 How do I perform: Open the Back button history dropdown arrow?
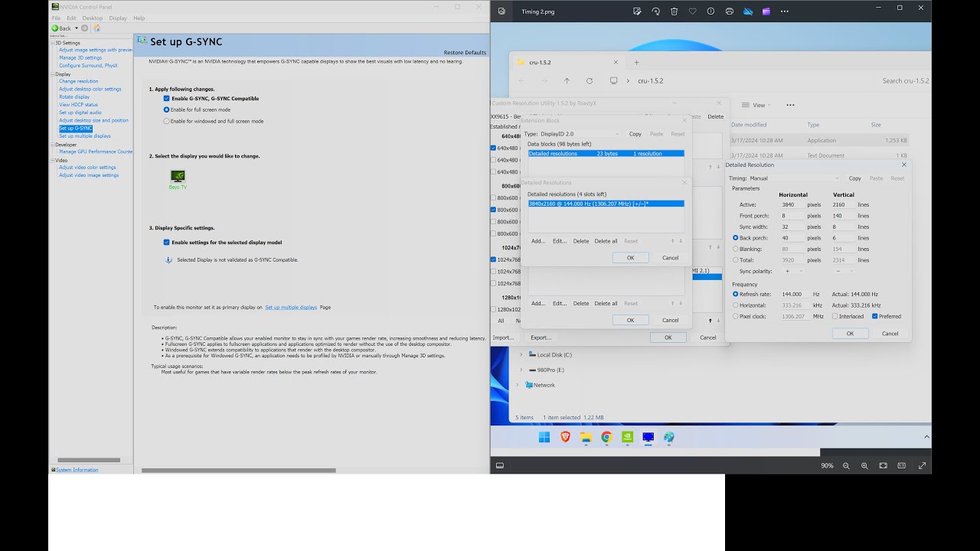pyautogui.click(x=76, y=28)
